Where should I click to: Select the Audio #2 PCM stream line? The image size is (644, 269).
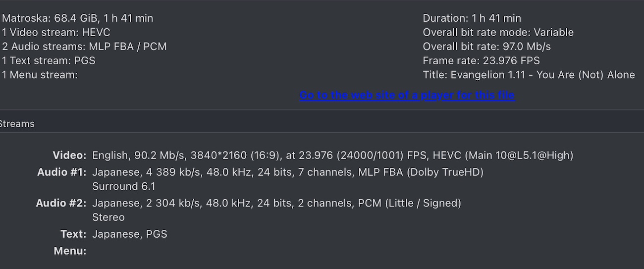(x=276, y=203)
